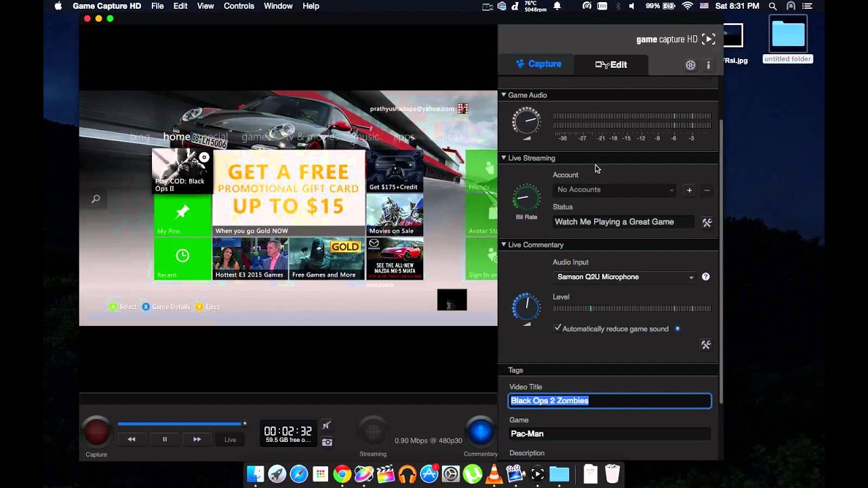Toggle the blue Commentary microphone button
This screenshot has height=488, width=868.
(480, 432)
